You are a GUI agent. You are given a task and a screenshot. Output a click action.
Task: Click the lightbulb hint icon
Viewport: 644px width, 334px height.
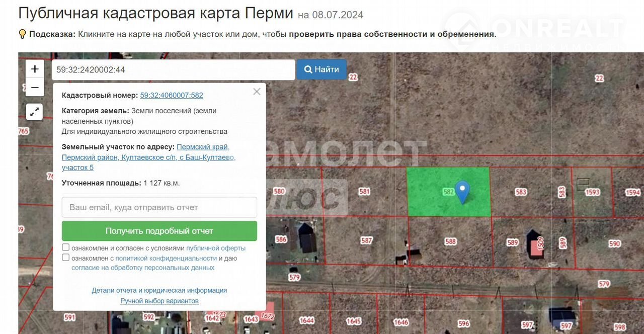tap(22, 34)
